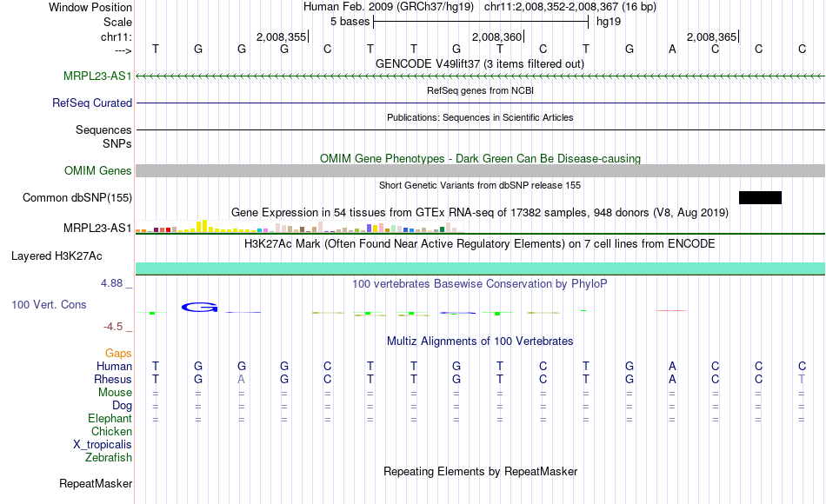826x504 pixels.
Task: Click the chr11:2,008,352-2,008,367 position text
Action: 570,7
